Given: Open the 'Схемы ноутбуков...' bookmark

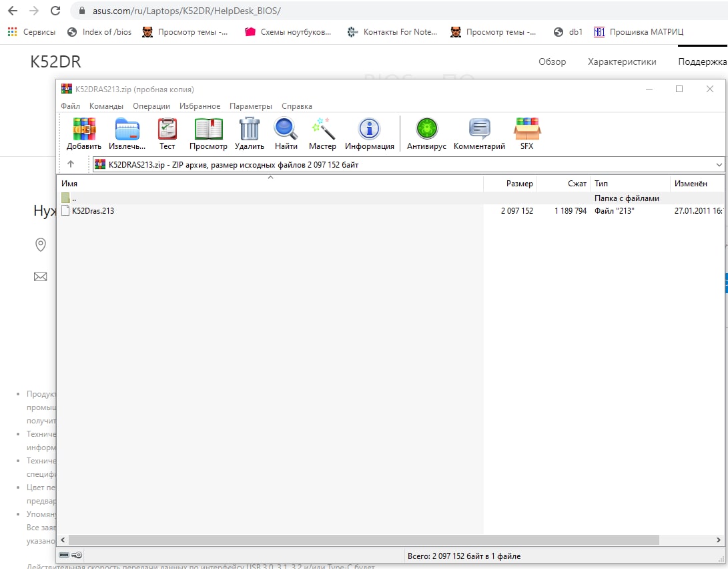Looking at the screenshot, I should point(288,32).
